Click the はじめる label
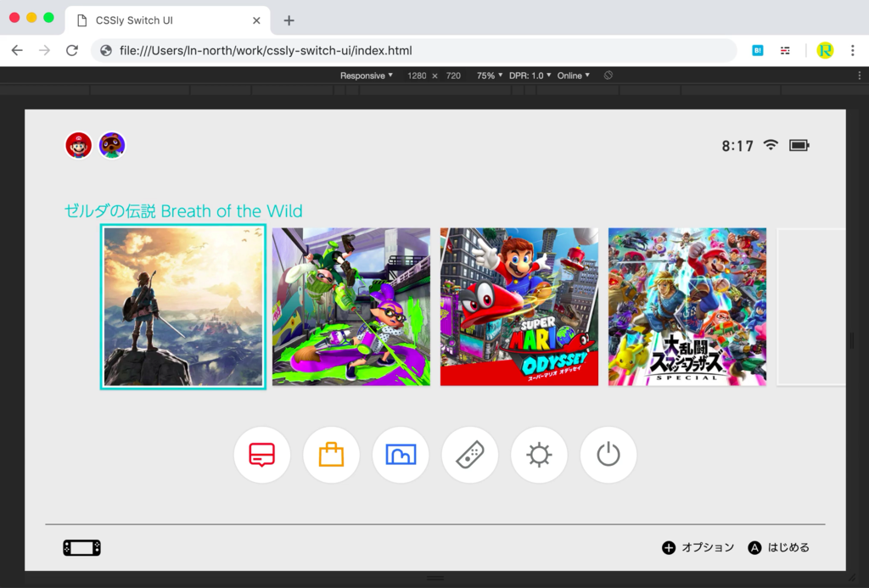The width and height of the screenshot is (869, 588). coord(788,547)
